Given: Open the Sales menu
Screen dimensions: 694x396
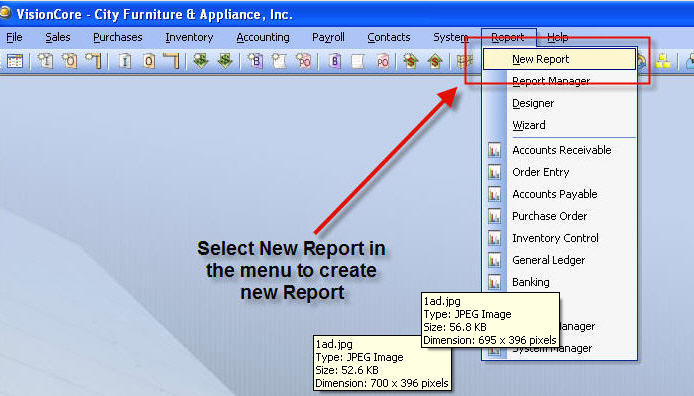Looking at the screenshot, I should click(58, 37).
